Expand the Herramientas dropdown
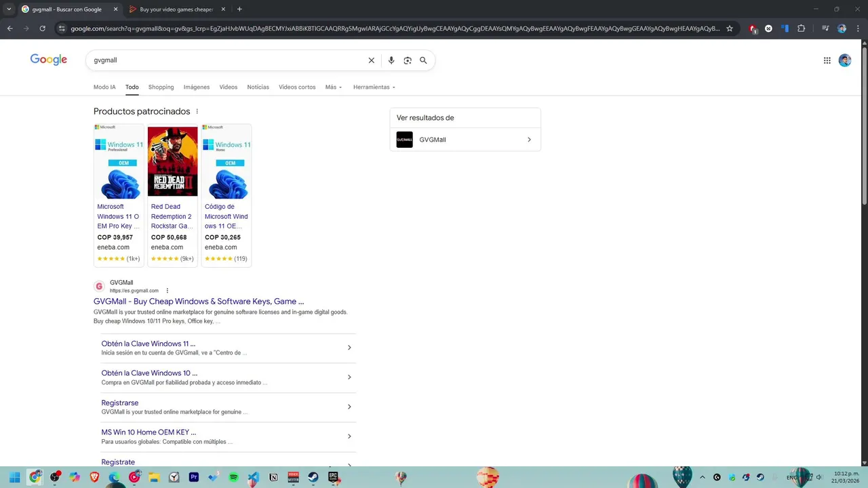Image resolution: width=868 pixels, height=488 pixels. [374, 87]
